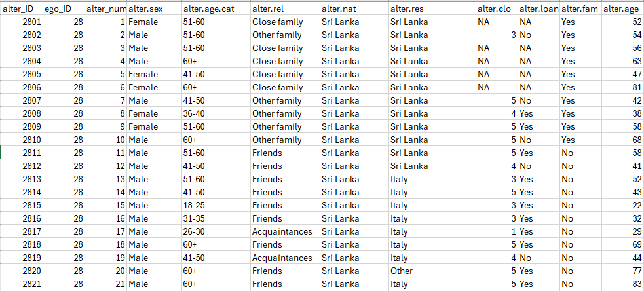Screen dimensions: 644x291
Task: Select the alter.fam header cell
Action: point(580,9)
